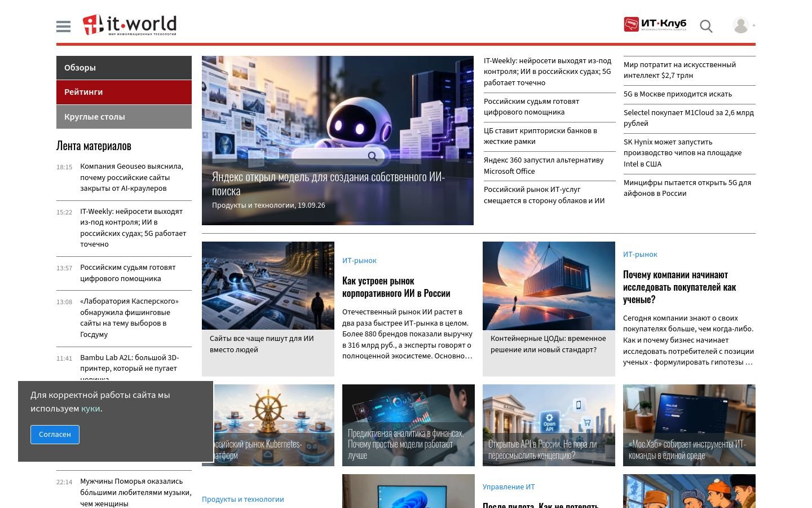Click the search magnifier icon
Screen dimensions: 812x508
click(x=706, y=26)
